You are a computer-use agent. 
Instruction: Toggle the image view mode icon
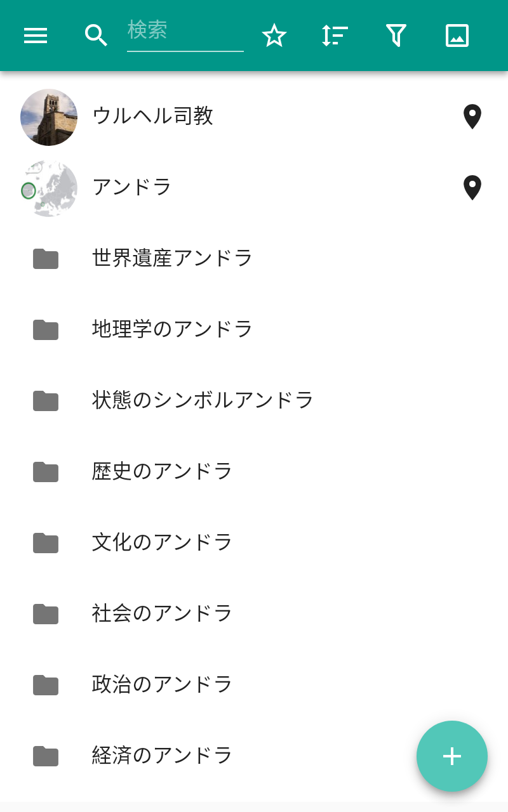point(457,36)
